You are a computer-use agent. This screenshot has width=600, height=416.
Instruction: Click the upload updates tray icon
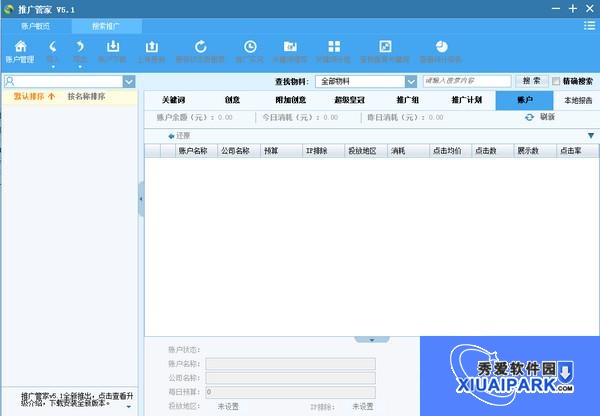click(152, 47)
